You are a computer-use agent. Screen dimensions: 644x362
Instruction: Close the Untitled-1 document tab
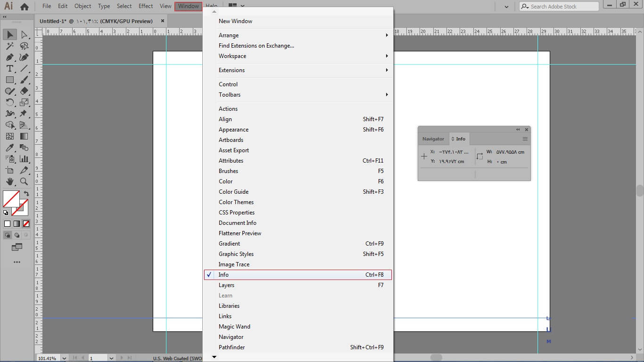click(163, 21)
